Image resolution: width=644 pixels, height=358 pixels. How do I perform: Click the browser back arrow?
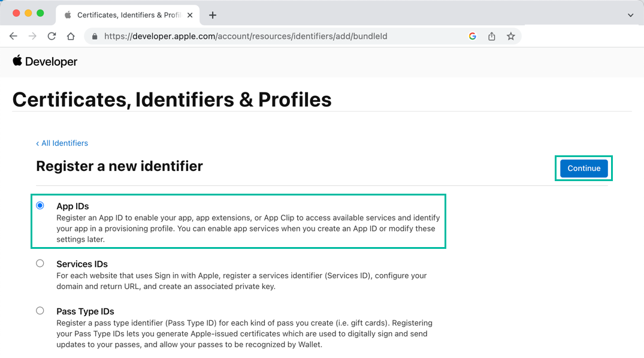click(x=13, y=36)
